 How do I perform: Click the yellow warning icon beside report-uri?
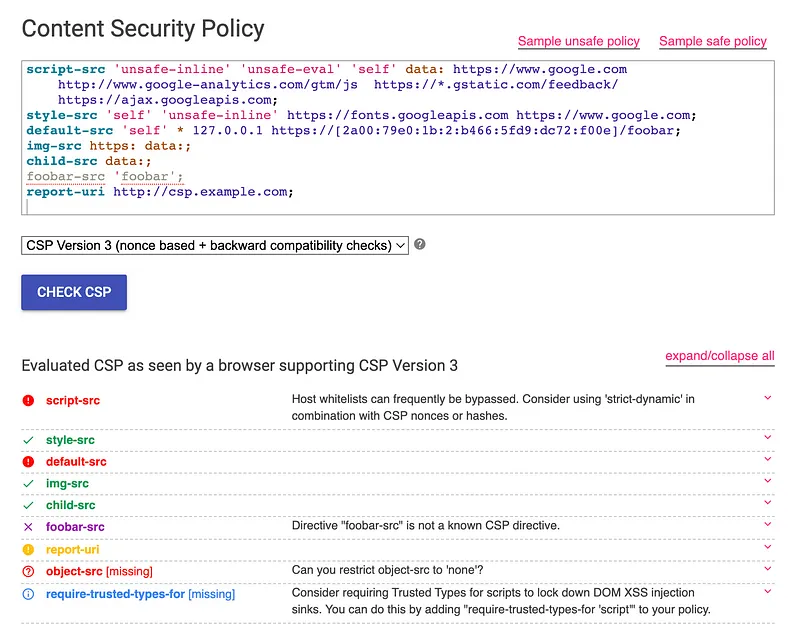pos(28,549)
